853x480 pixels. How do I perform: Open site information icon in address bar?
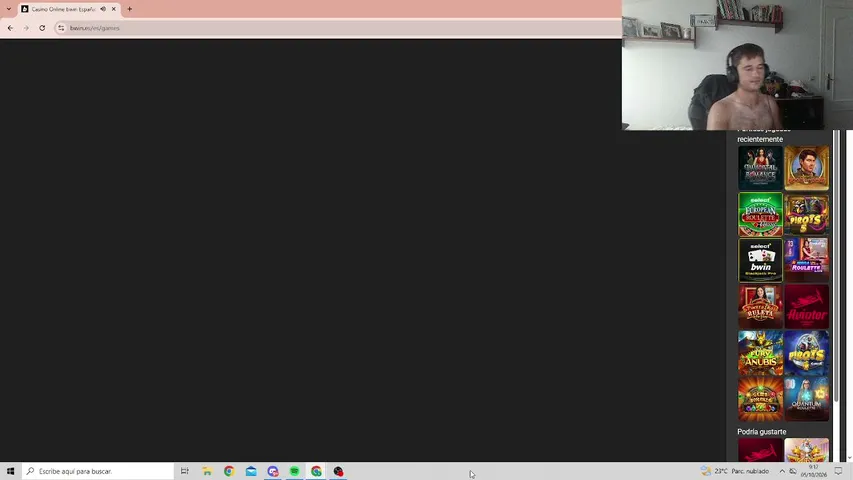pyautogui.click(x=61, y=28)
